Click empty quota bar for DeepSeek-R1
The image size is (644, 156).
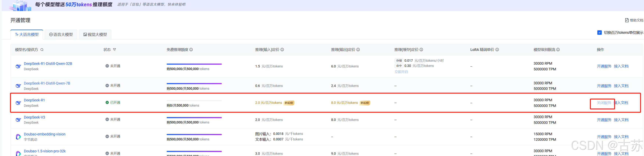(194, 101)
